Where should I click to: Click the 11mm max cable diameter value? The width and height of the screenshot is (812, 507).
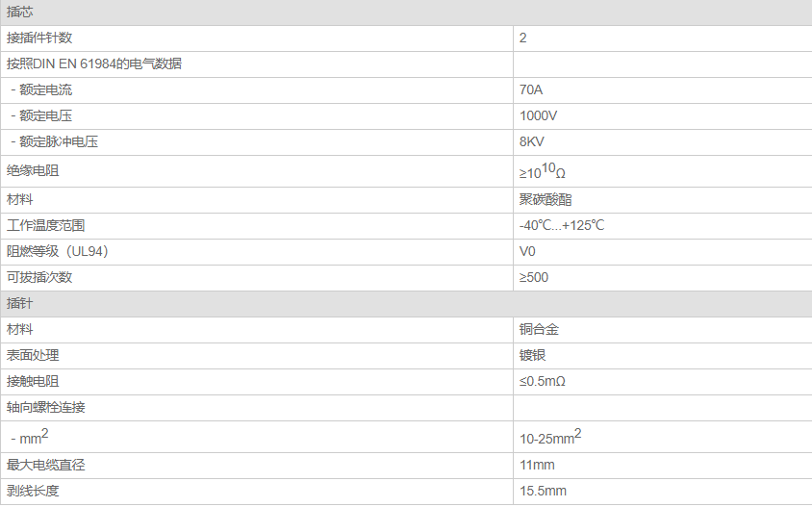537,465
